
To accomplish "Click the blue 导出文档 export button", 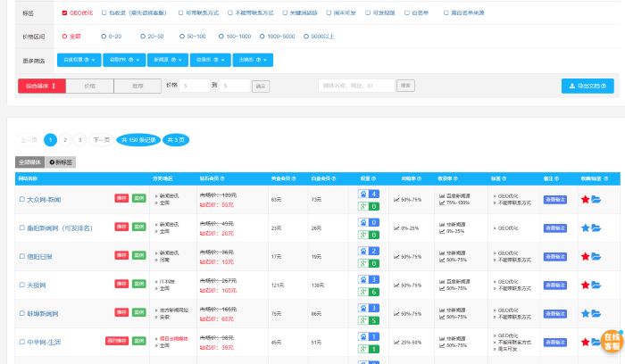I will [587, 86].
